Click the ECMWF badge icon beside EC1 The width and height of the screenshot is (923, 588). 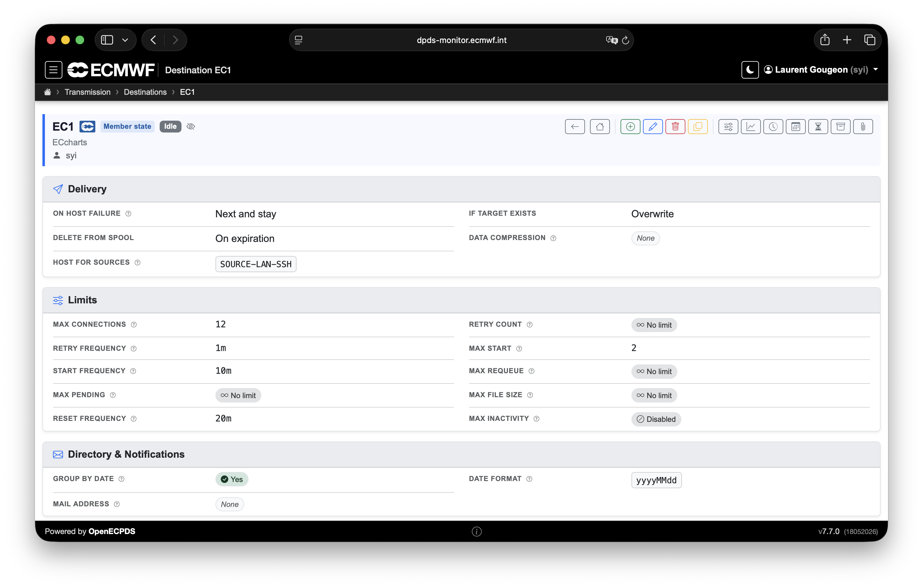(x=87, y=127)
